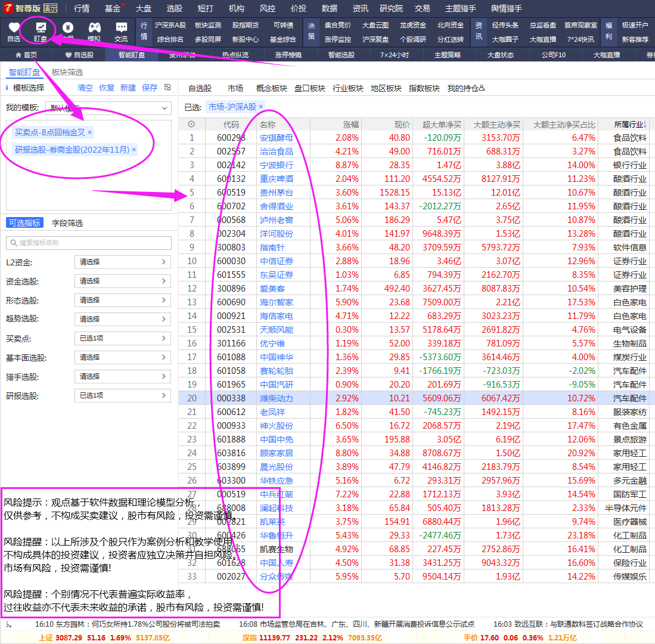Open the 模拟 gamepad icon
655x644 pixels.
click(94, 27)
